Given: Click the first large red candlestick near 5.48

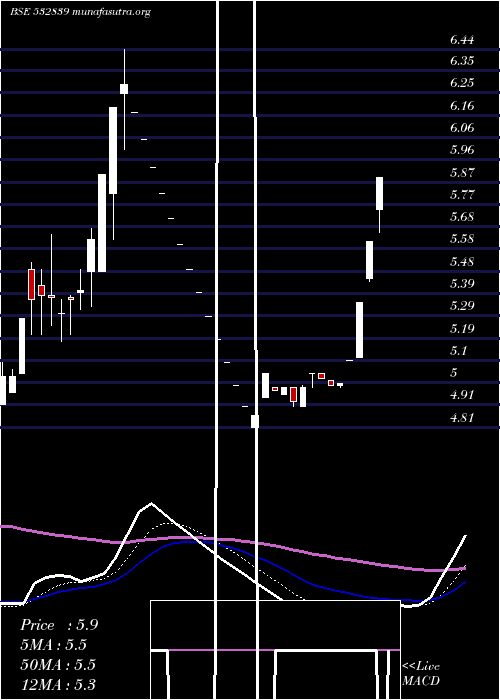Looking at the screenshot, I should tap(31, 284).
